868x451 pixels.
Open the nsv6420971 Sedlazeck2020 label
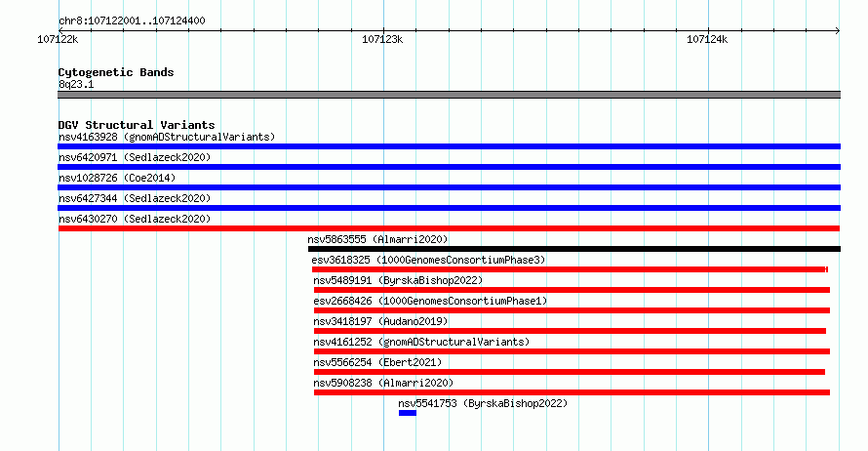(x=135, y=157)
